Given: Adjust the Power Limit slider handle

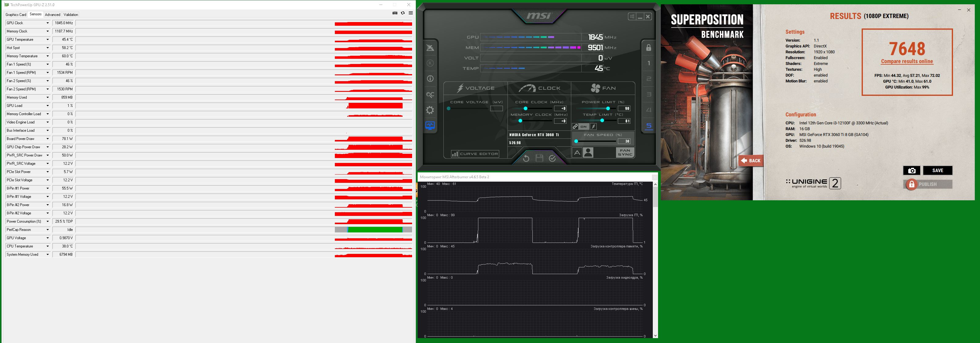Looking at the screenshot, I should [x=608, y=109].
